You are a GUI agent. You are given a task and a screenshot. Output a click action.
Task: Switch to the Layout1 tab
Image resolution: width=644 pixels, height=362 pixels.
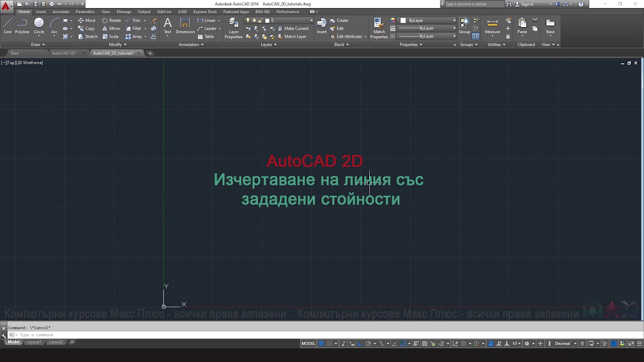pos(34,342)
